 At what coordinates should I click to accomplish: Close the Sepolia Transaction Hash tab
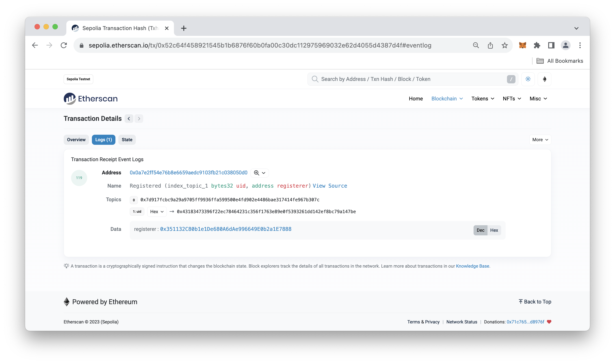(167, 28)
